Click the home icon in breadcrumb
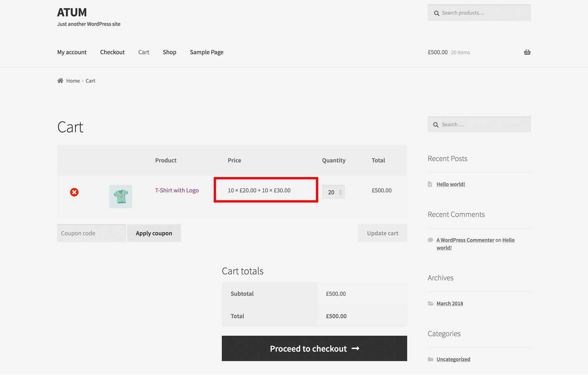 (60, 81)
